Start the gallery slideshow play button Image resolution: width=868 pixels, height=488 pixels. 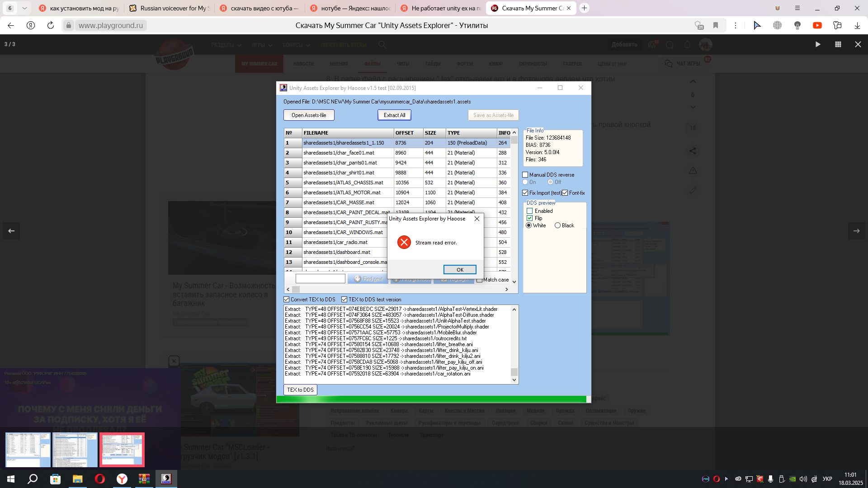(x=818, y=44)
